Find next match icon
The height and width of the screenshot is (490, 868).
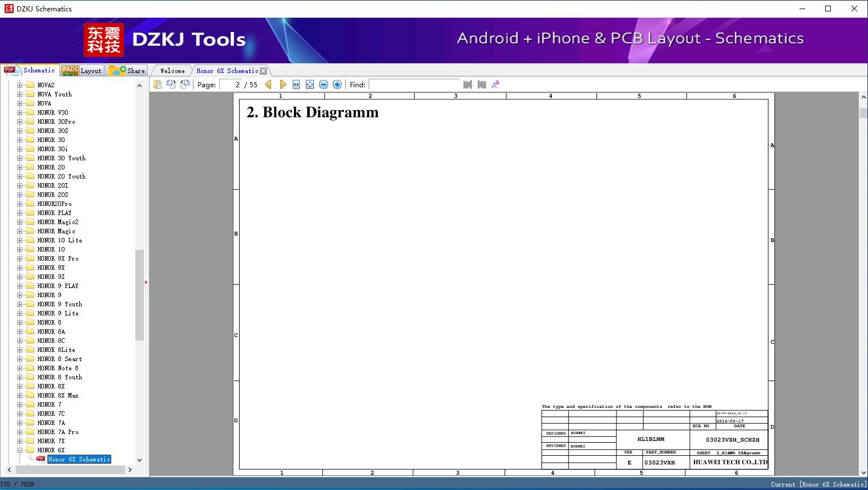tap(482, 84)
